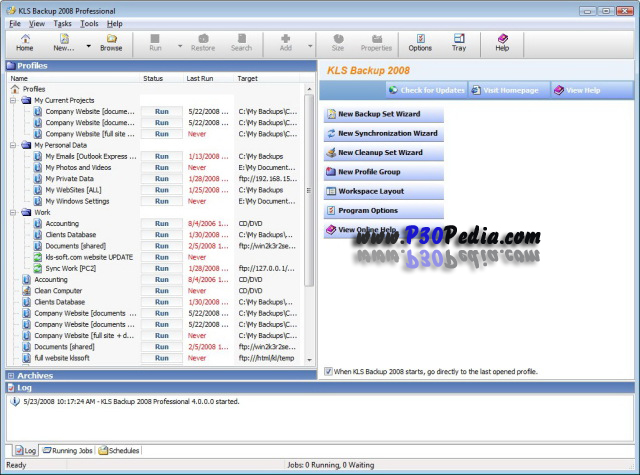Expand the Archives panel
640x475 pixels.
click(11, 375)
